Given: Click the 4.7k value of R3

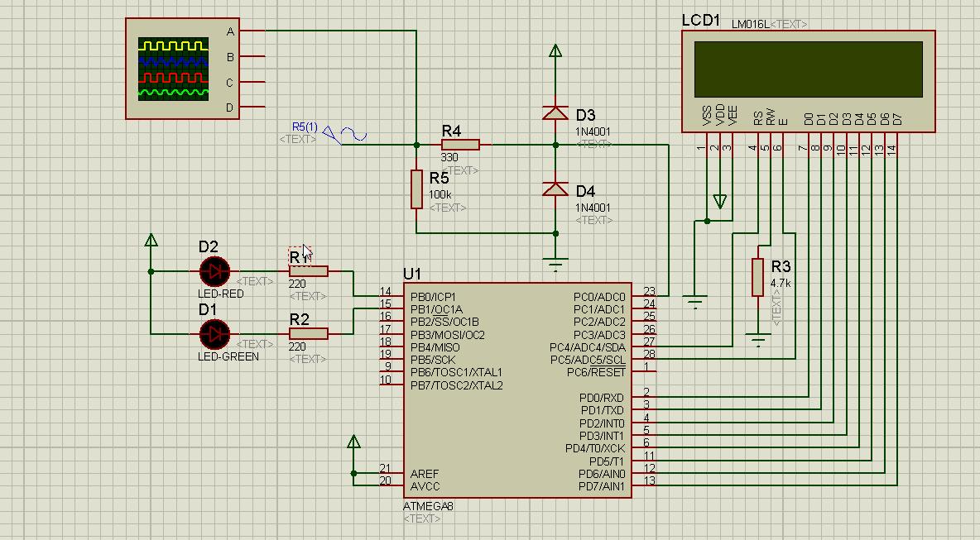Looking at the screenshot, I should (x=781, y=283).
